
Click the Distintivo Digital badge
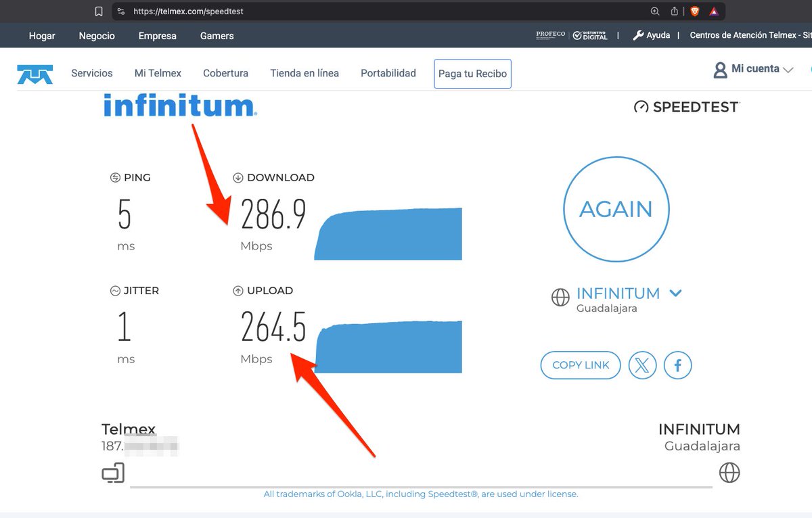(590, 35)
